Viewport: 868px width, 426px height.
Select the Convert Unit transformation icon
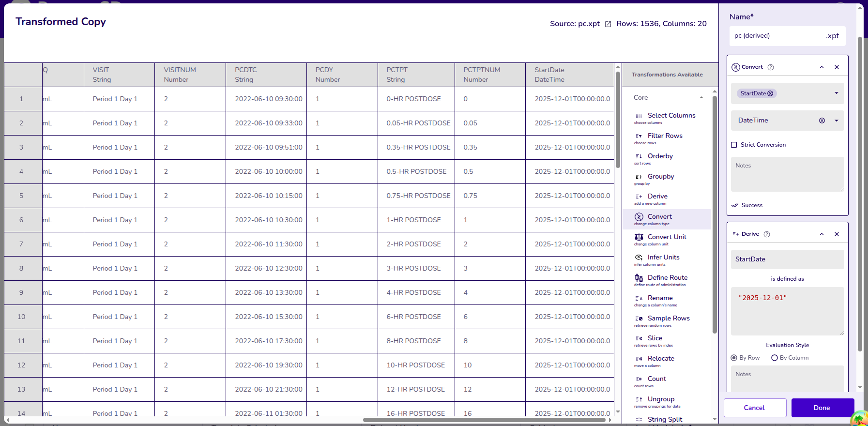639,237
